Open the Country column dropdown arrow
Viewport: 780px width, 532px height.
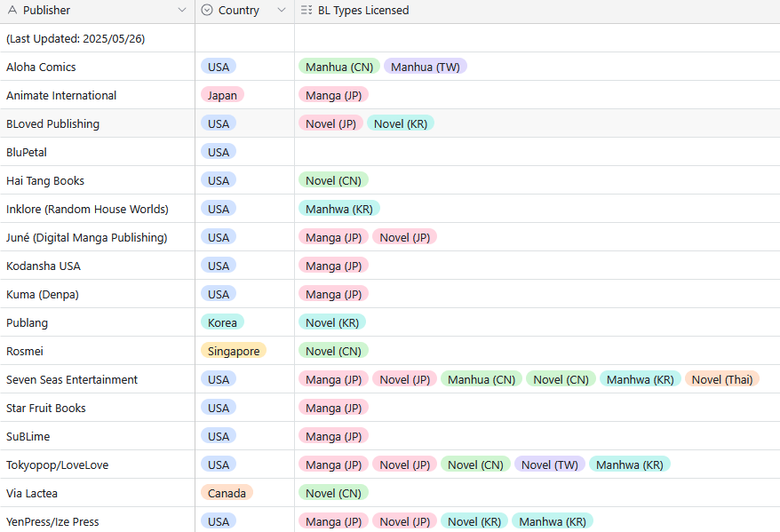(x=282, y=11)
